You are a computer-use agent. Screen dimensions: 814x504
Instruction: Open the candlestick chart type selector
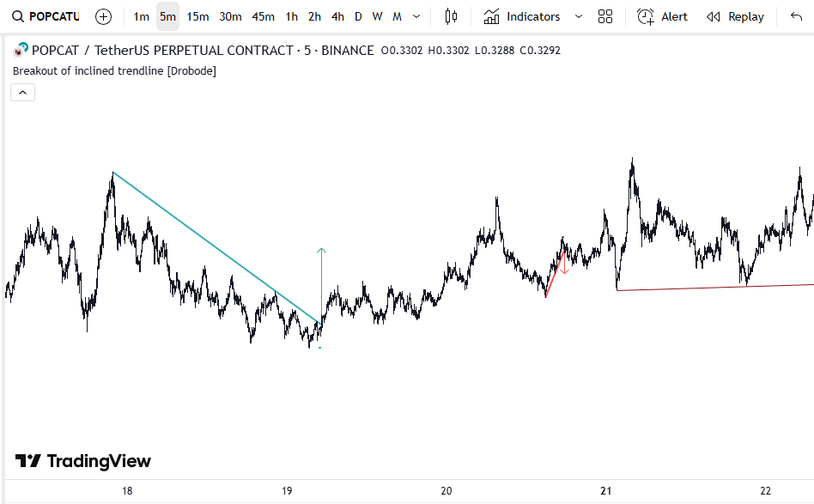[x=451, y=16]
